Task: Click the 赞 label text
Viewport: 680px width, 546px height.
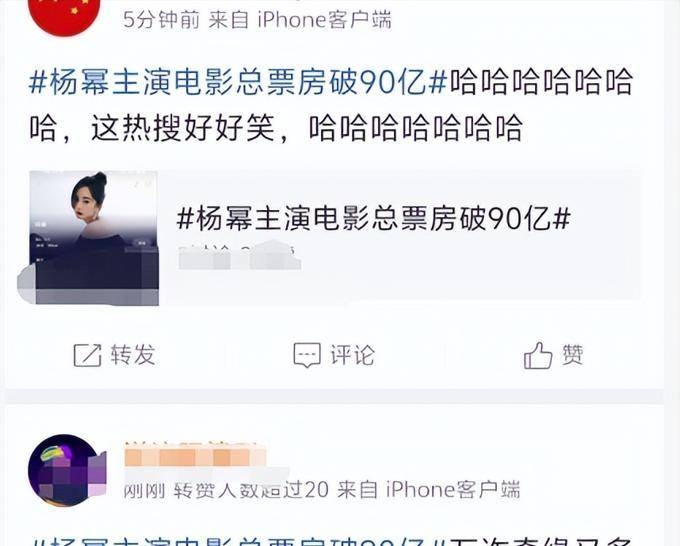Action: (x=572, y=355)
